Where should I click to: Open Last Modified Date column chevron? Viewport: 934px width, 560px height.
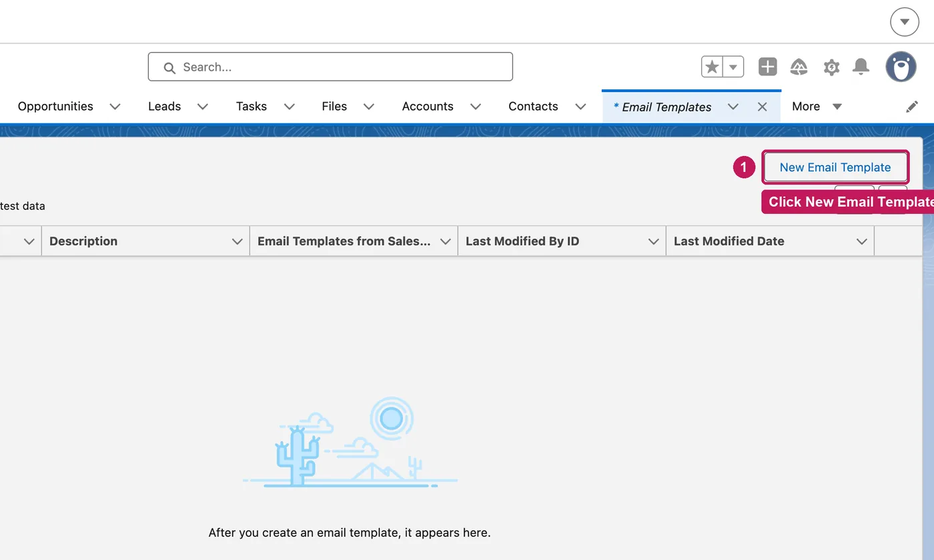pyautogui.click(x=862, y=241)
